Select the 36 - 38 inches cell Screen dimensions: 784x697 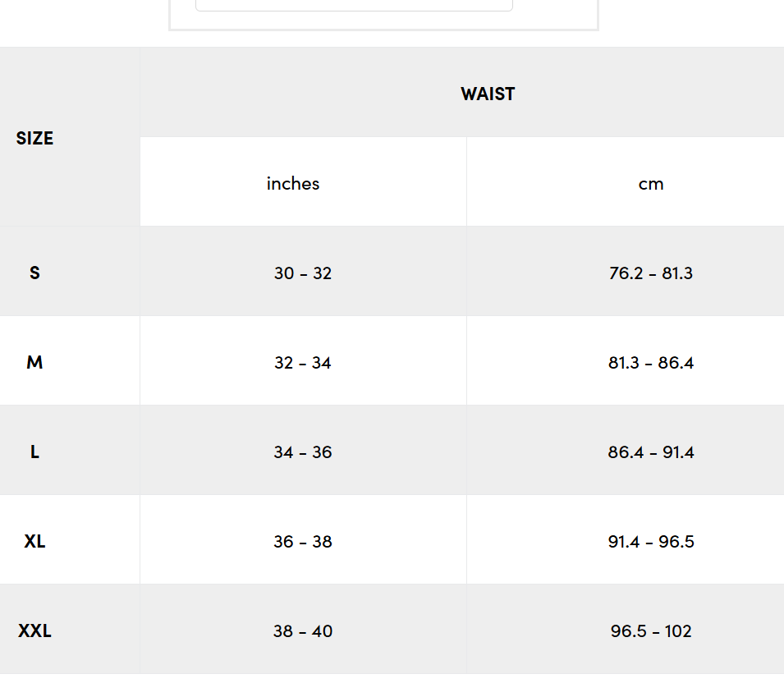pyautogui.click(x=303, y=542)
